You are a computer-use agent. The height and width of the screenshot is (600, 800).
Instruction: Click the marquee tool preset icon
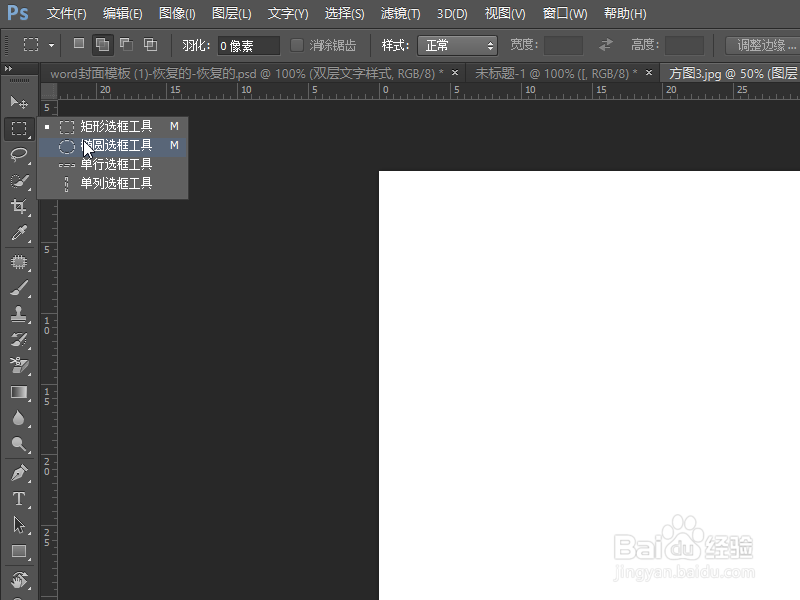tap(31, 44)
